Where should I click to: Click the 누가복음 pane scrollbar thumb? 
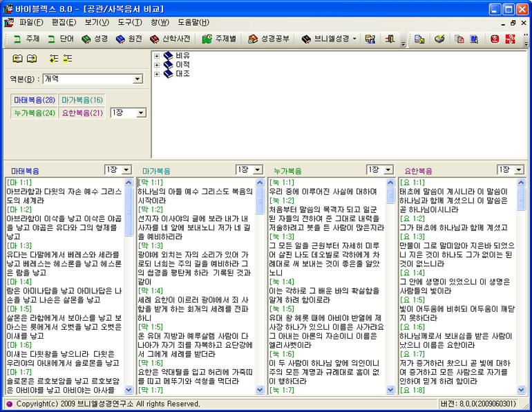click(x=390, y=196)
